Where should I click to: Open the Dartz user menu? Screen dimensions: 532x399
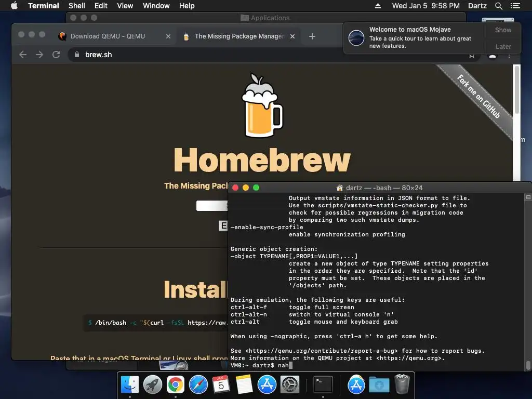click(477, 6)
